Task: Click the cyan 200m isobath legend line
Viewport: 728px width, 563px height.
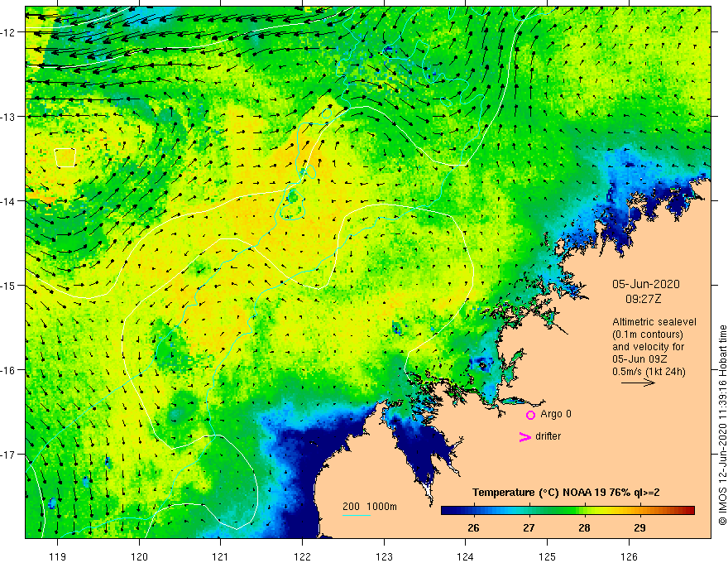Action: pos(356,515)
